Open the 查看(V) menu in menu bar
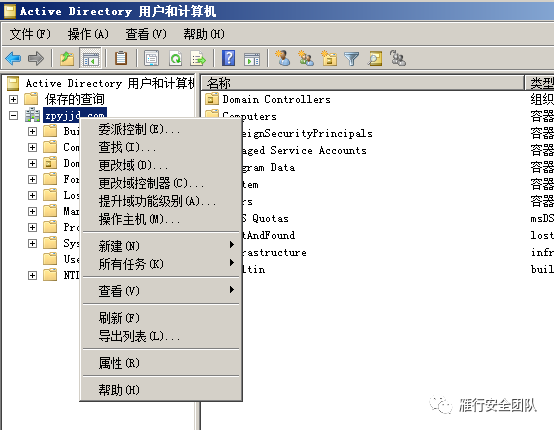The width and height of the screenshot is (554, 430). [x=146, y=34]
